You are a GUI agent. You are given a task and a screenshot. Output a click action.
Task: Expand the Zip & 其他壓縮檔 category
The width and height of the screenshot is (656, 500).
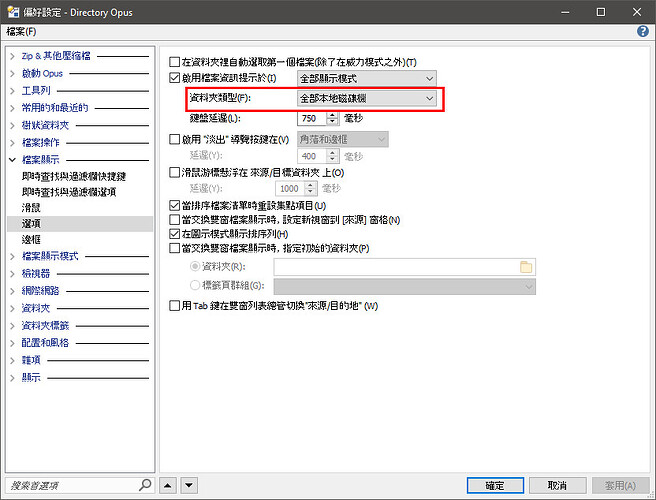(x=13, y=57)
